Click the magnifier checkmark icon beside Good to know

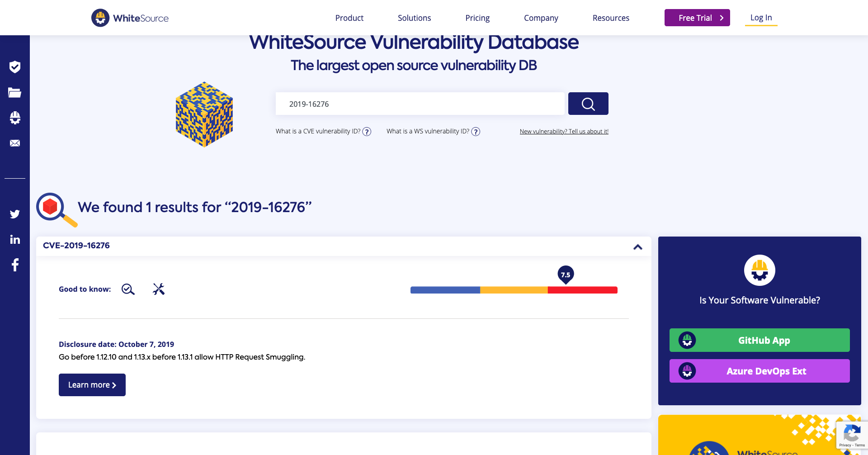[128, 289]
